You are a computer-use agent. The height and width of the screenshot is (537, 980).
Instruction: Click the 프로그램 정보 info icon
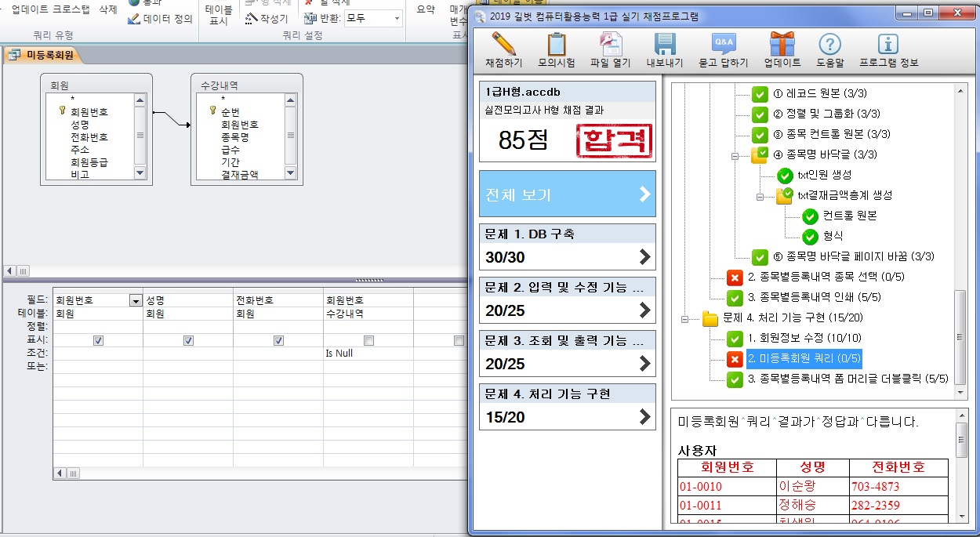[x=887, y=45]
